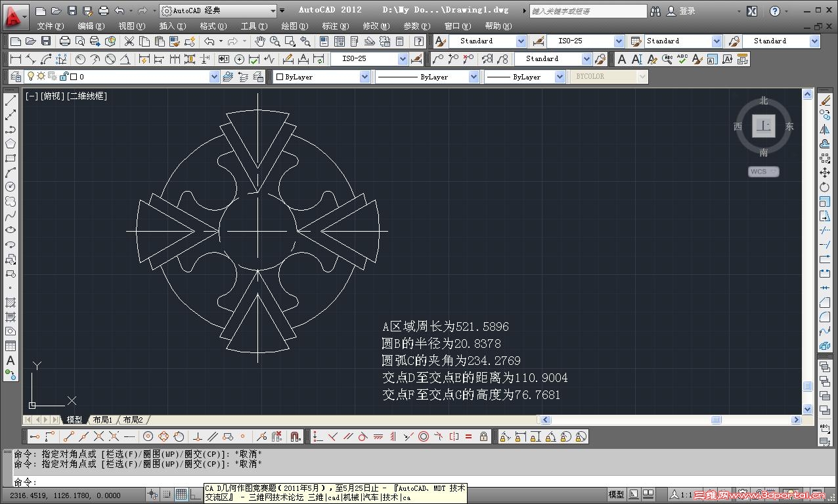Click the 上 top face of ViewCube
838x504 pixels.
click(763, 126)
